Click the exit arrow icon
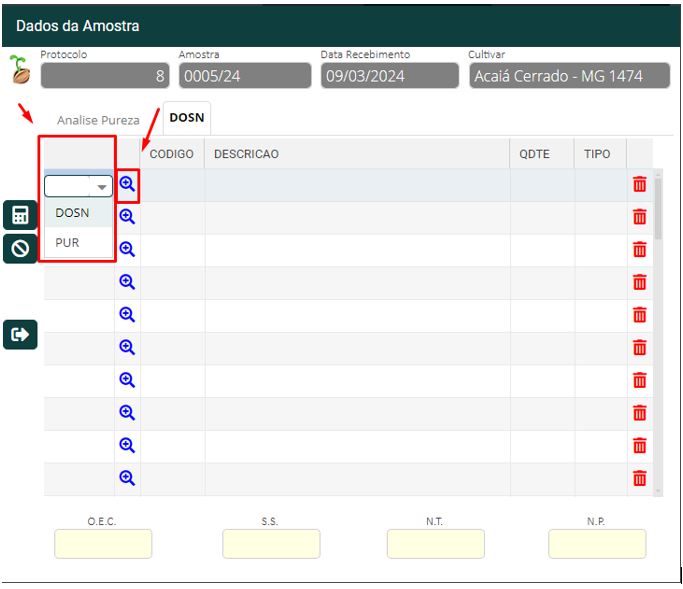Screen dimensions: 683x589 click(20, 334)
